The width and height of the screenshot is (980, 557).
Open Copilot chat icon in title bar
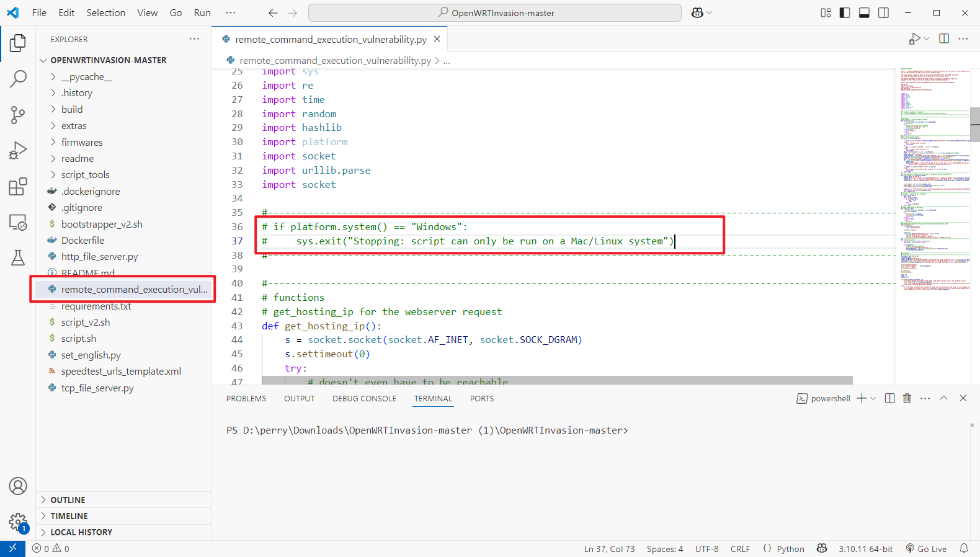(697, 12)
